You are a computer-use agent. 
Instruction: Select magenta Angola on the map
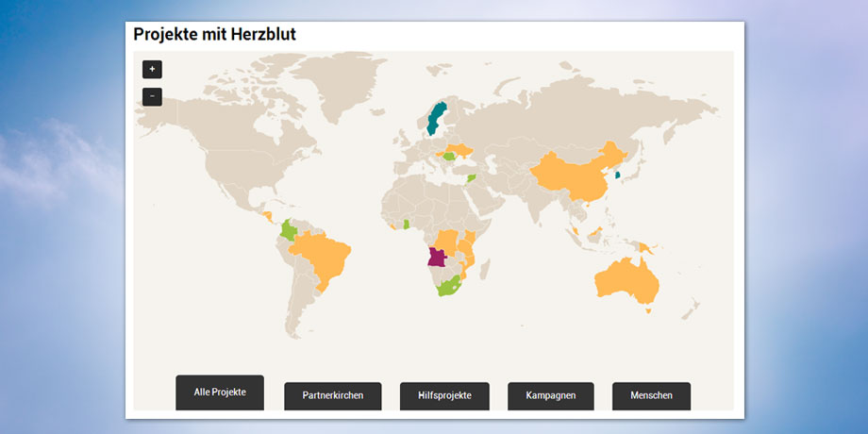tap(437, 259)
